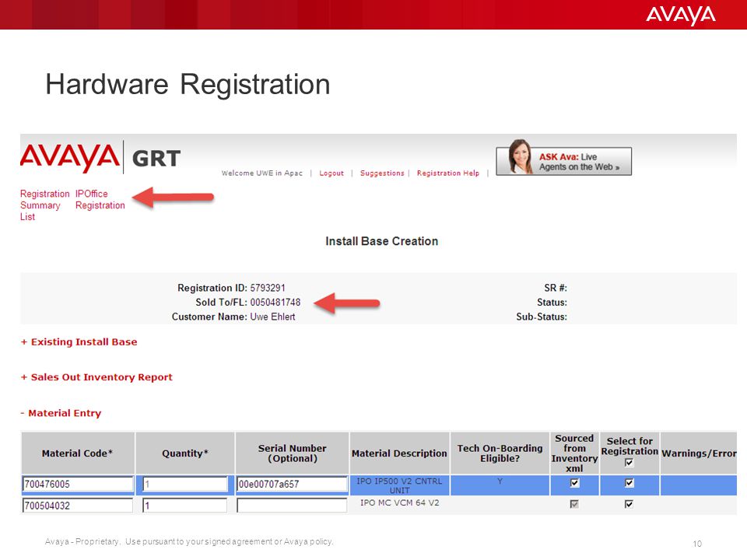
Task: Expand the Sales Out Inventory Report section
Action: click(x=96, y=377)
